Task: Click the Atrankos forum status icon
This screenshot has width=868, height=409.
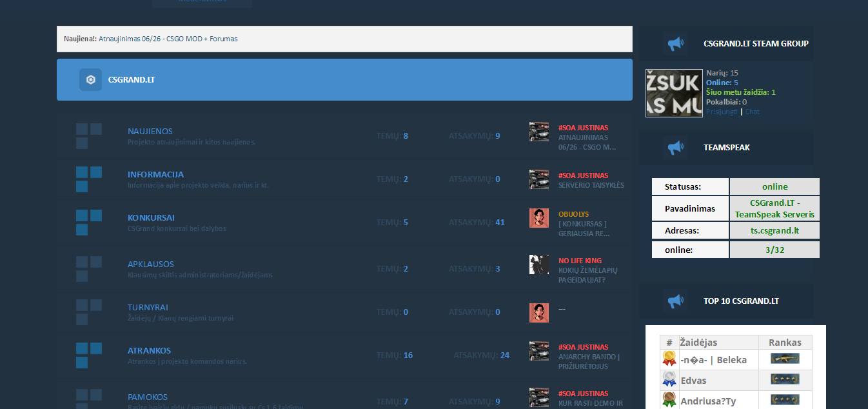Action: tap(89, 355)
